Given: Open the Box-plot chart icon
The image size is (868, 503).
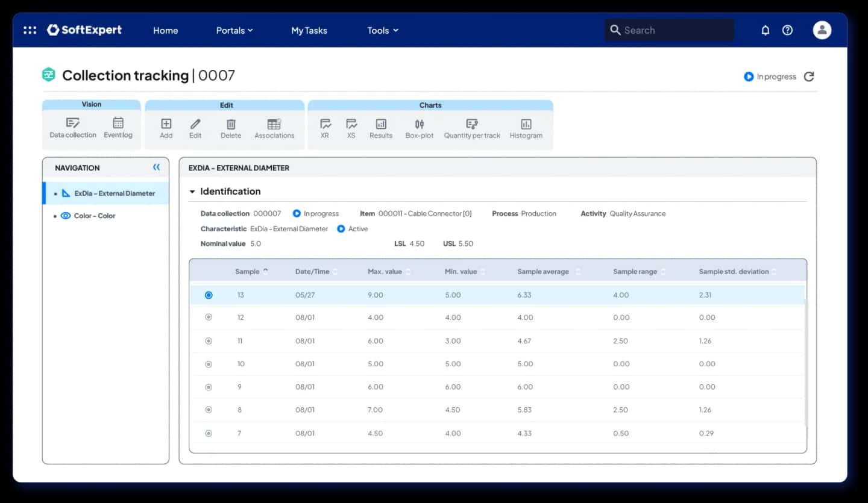Looking at the screenshot, I should 420,124.
